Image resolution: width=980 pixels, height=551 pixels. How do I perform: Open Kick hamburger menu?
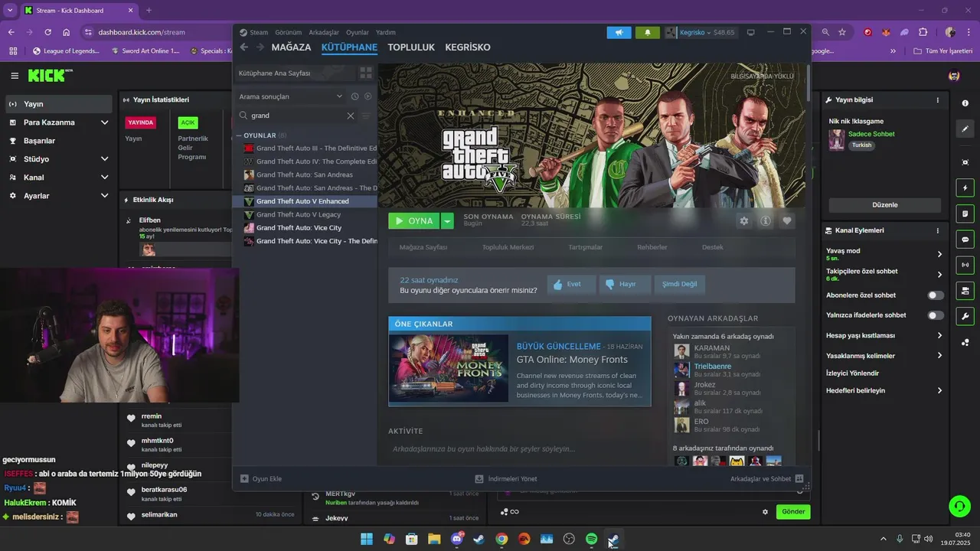click(x=15, y=76)
